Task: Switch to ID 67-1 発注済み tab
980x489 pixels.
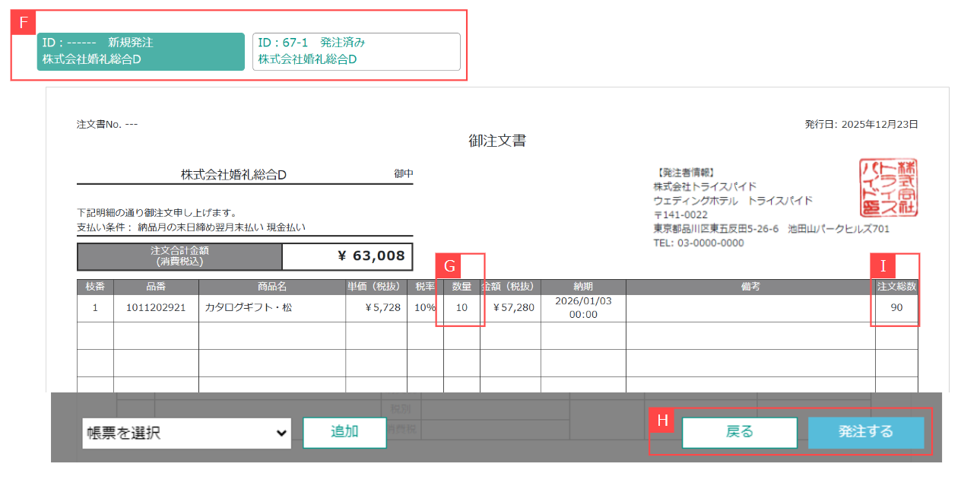Action: pyautogui.click(x=356, y=51)
